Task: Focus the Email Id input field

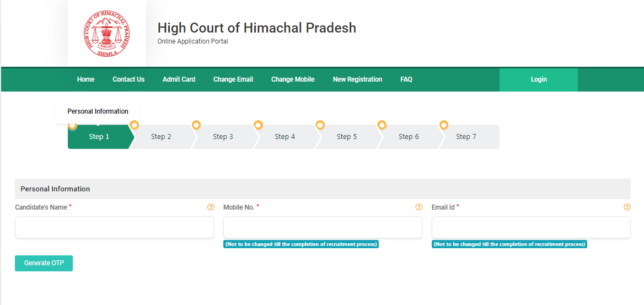Action: tap(531, 227)
